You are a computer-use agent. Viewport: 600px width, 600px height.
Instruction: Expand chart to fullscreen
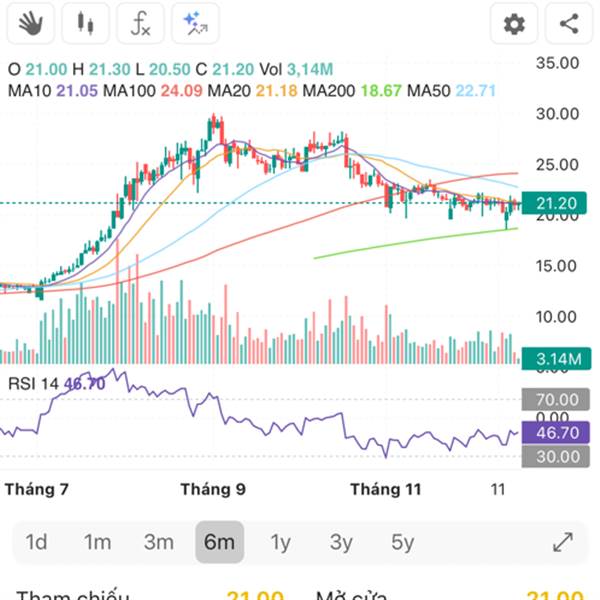pos(563,543)
